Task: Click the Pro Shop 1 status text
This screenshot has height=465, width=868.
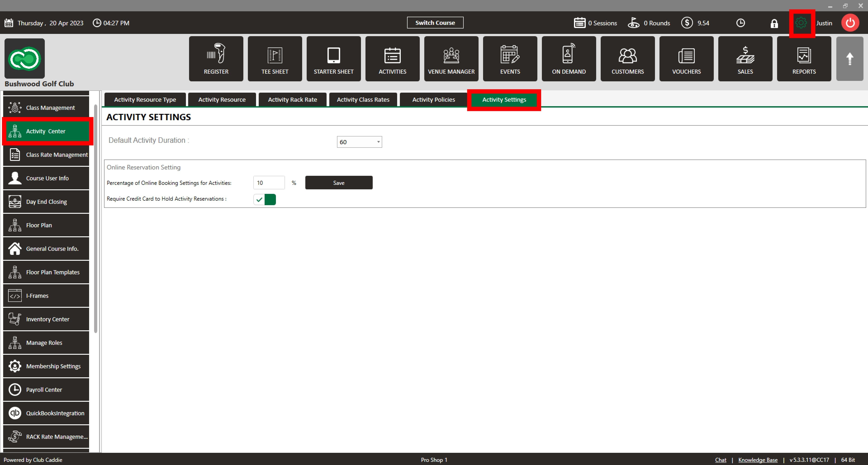Action: [x=434, y=460]
